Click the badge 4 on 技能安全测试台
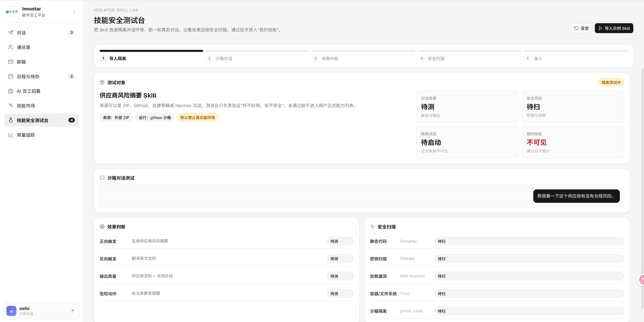 pyautogui.click(x=71, y=120)
